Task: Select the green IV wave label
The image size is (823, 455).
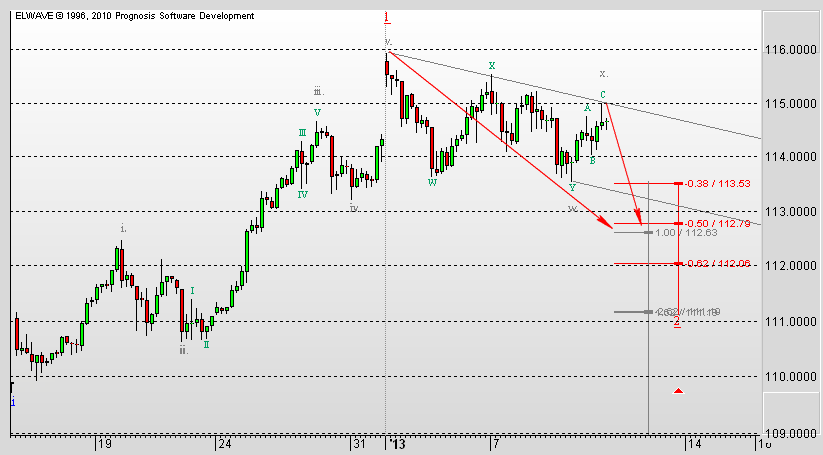Action: 301,194
